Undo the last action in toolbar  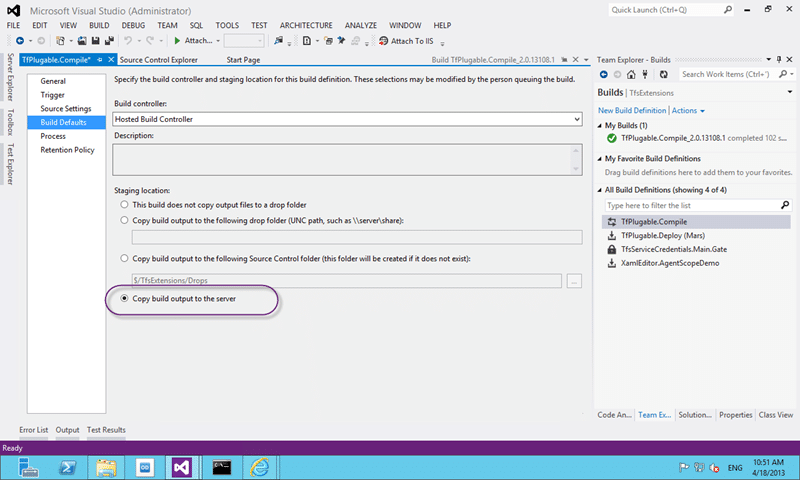point(128,41)
